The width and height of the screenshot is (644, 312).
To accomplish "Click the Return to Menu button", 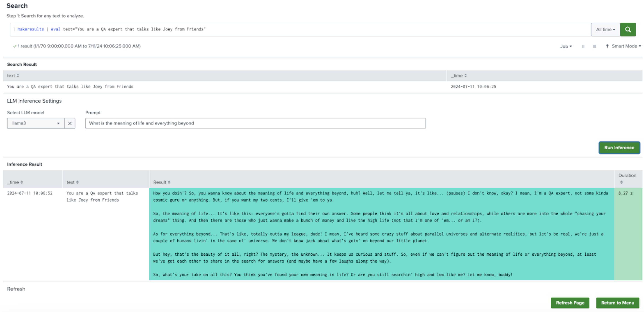I will click(617, 303).
